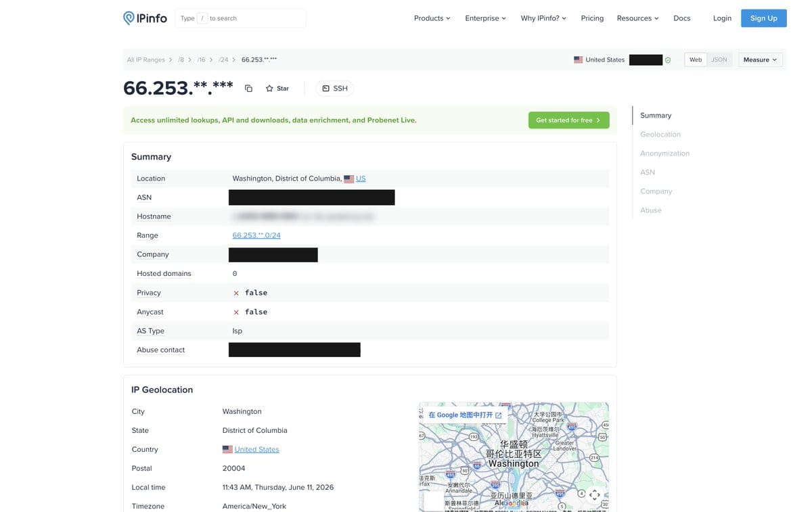The height and width of the screenshot is (512, 812).
Task: Click the Login link
Action: (722, 18)
